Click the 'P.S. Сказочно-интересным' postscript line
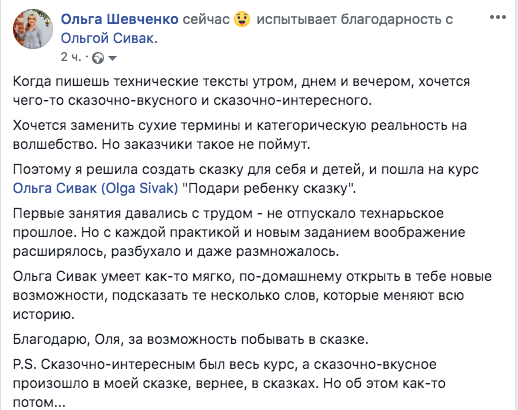The height and width of the screenshot is (410, 518). 225,364
